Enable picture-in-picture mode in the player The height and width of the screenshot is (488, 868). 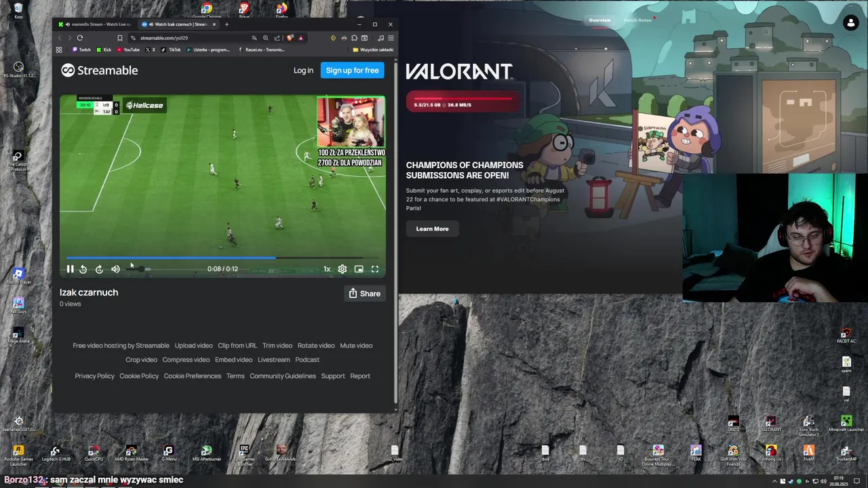pyautogui.click(x=359, y=269)
